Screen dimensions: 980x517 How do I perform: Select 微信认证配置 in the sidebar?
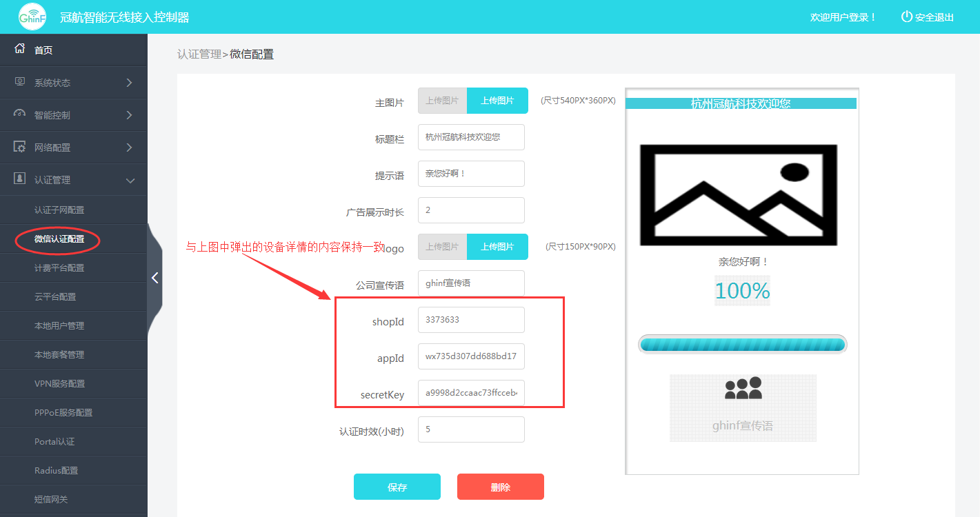point(59,239)
